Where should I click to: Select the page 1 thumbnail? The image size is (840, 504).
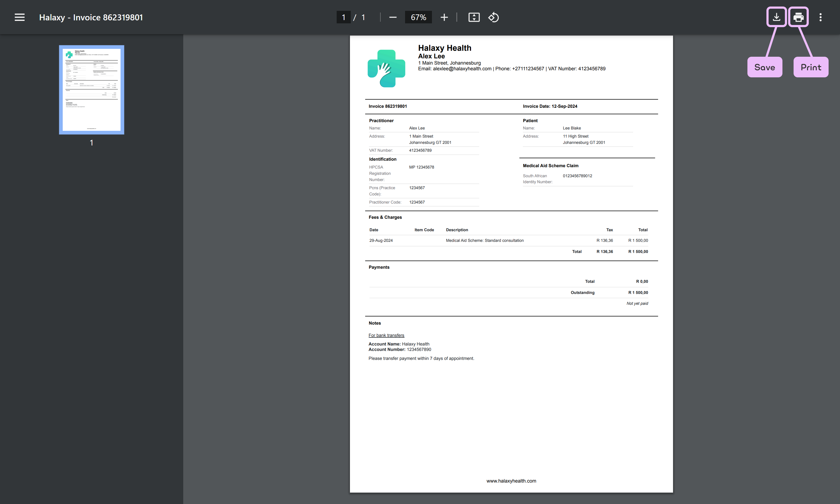pos(91,90)
